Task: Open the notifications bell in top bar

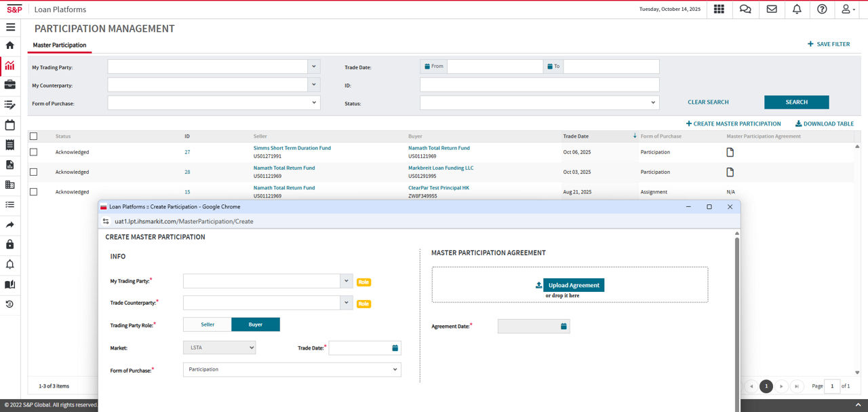Action: [797, 10]
